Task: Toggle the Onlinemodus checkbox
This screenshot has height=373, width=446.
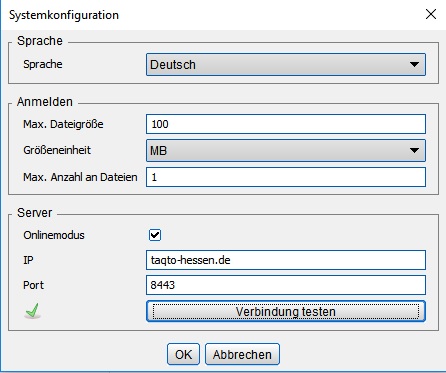Action: point(155,235)
